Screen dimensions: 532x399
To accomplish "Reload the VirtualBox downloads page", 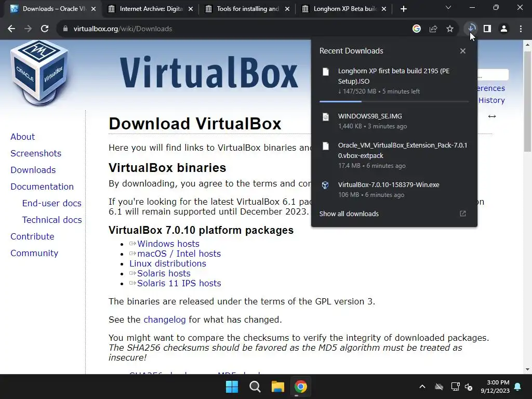I will point(45,29).
